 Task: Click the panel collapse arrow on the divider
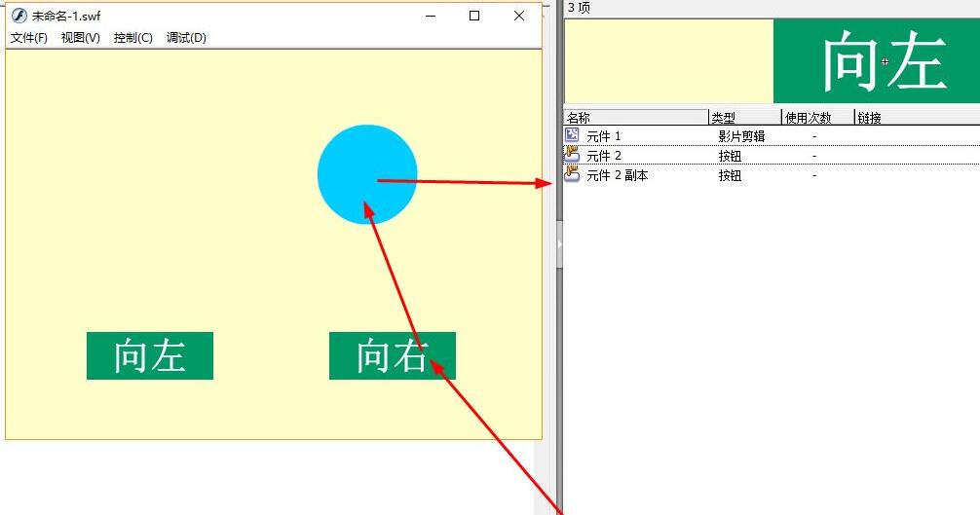coord(559,244)
